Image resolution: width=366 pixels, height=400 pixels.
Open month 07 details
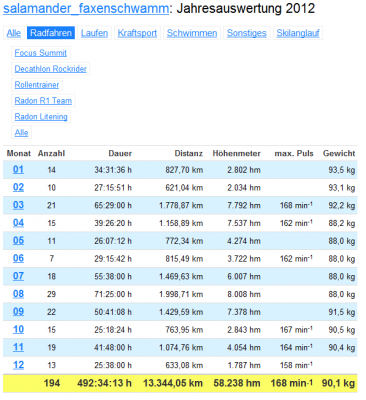(18, 276)
